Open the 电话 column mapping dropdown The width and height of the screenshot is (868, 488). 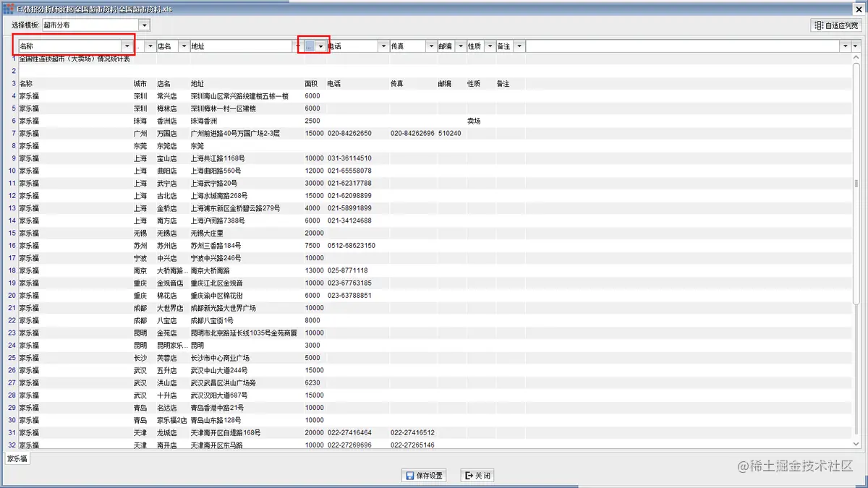click(x=383, y=46)
